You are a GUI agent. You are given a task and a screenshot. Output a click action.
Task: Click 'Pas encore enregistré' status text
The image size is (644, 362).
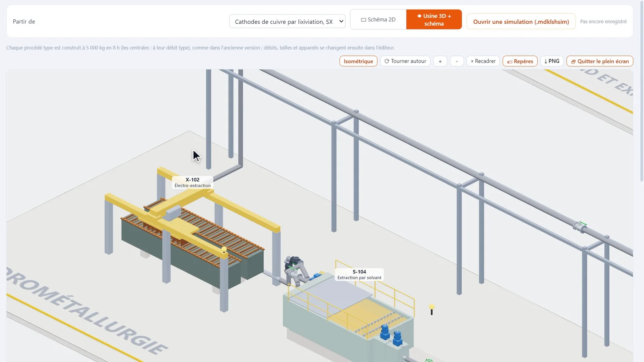tap(603, 21)
